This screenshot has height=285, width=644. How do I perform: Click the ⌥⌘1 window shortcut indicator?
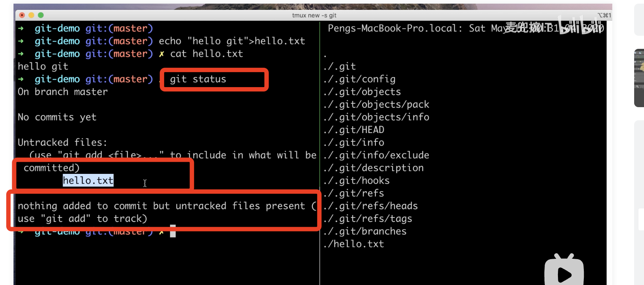point(604,15)
